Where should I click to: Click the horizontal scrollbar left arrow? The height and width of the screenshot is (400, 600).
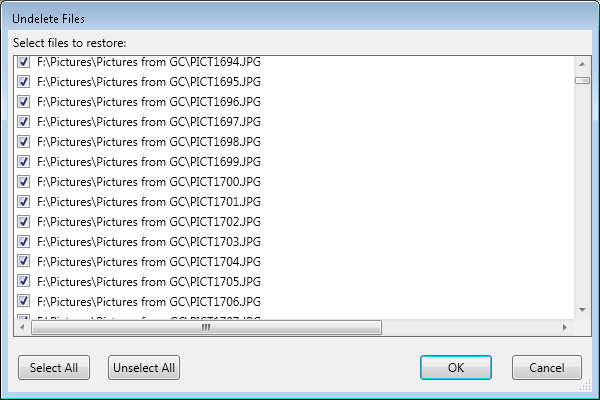pyautogui.click(x=22, y=327)
